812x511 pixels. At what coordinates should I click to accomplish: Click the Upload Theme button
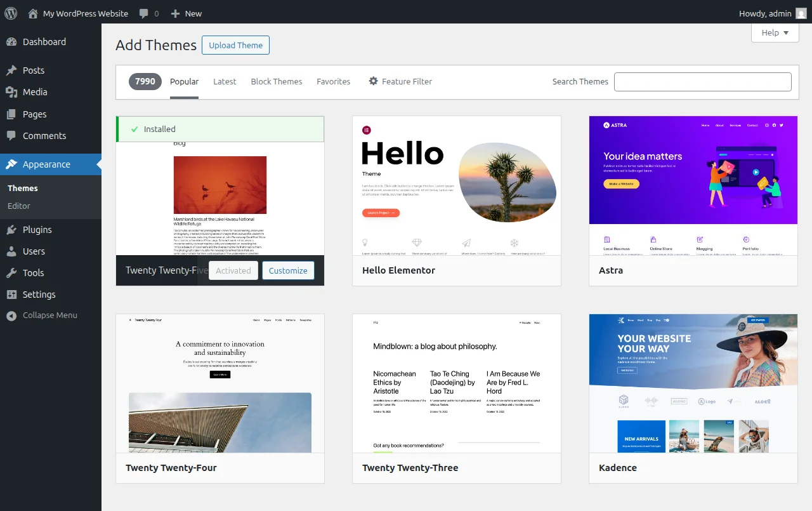[x=235, y=45]
